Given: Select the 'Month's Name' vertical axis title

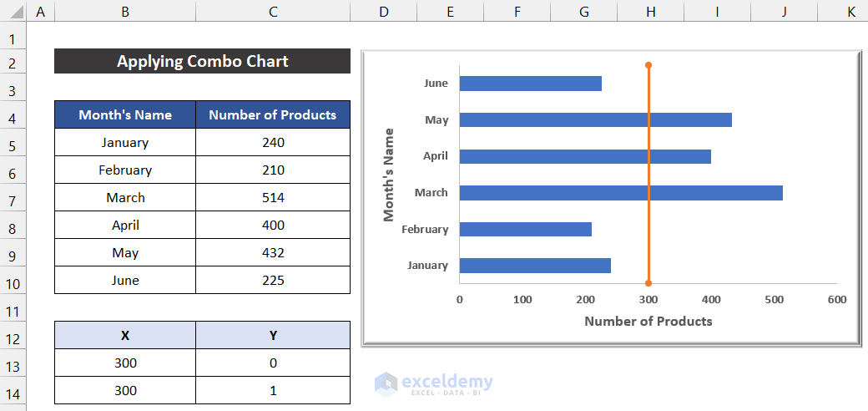Looking at the screenshot, I should (388, 174).
